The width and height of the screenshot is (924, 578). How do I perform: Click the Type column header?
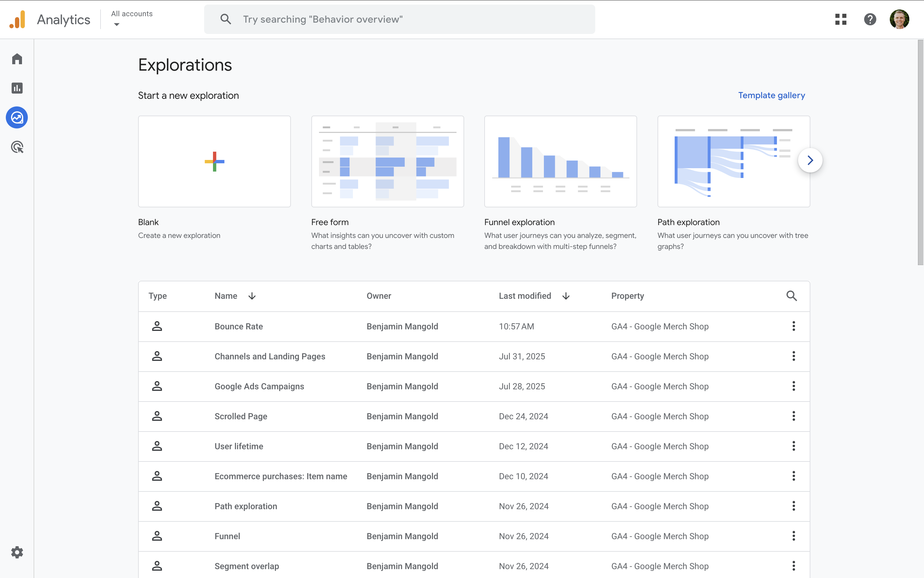click(157, 296)
